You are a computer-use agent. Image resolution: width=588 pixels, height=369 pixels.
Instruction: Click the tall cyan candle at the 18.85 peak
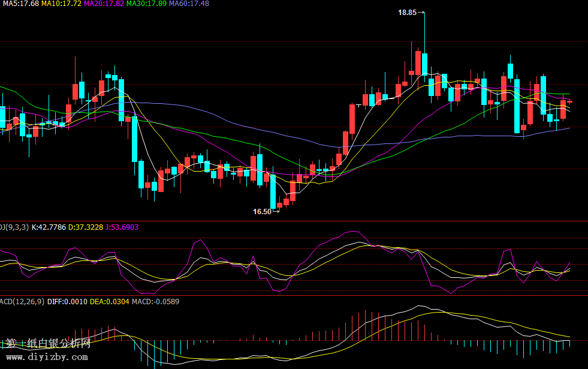click(424, 63)
